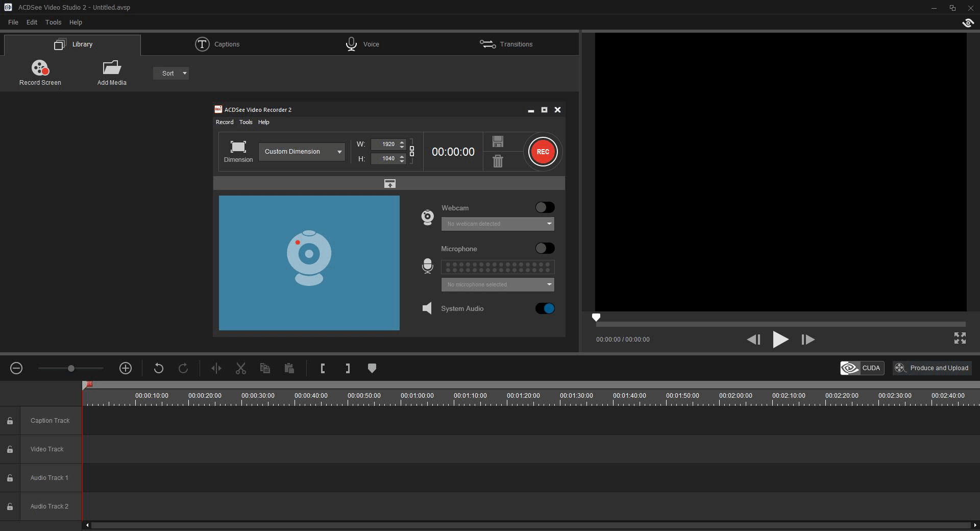This screenshot has width=980, height=531.
Task: Step to the next frame
Action: (x=808, y=340)
